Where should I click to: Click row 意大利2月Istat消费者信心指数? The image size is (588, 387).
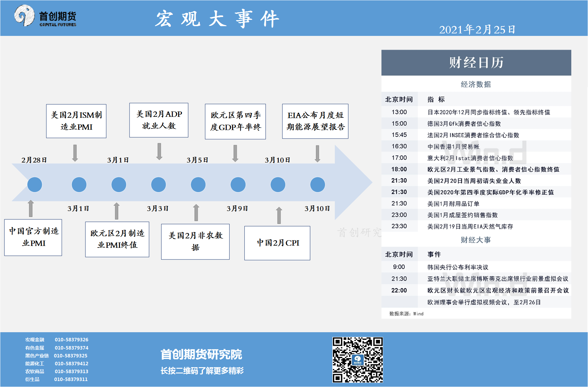[476, 158]
